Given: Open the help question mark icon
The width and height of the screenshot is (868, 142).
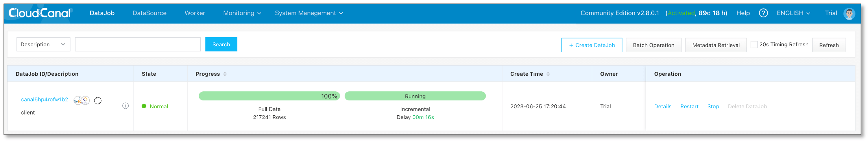Looking at the screenshot, I should [763, 13].
